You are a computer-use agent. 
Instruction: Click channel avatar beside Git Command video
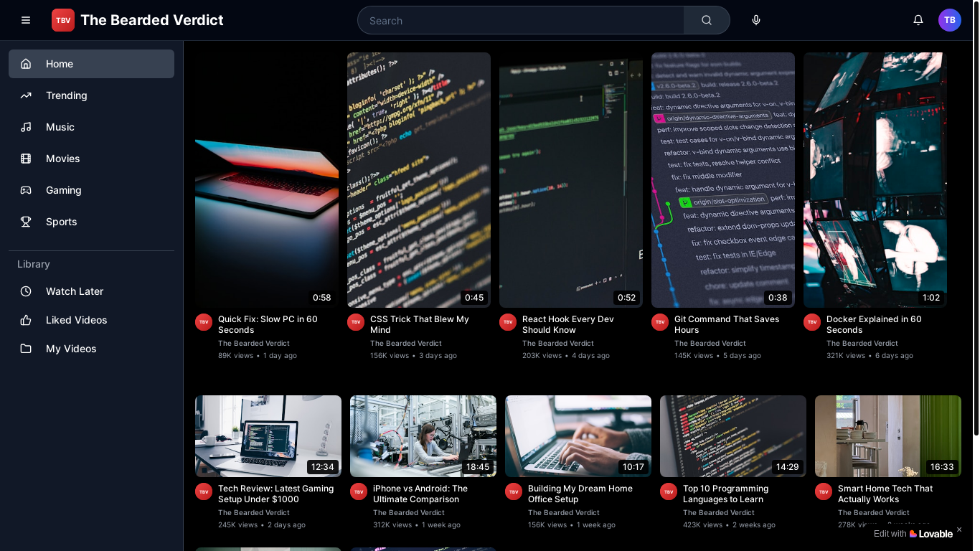pos(660,322)
